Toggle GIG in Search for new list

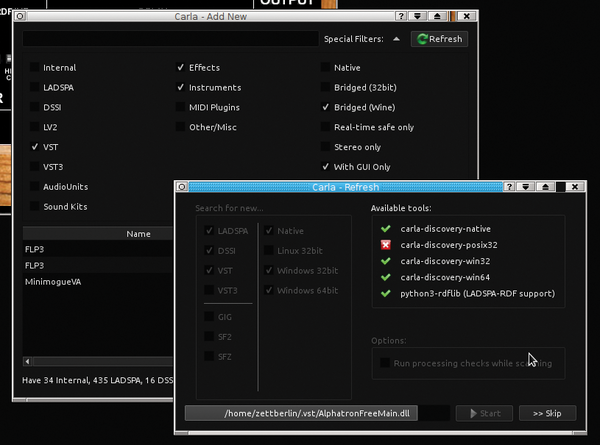tap(209, 317)
